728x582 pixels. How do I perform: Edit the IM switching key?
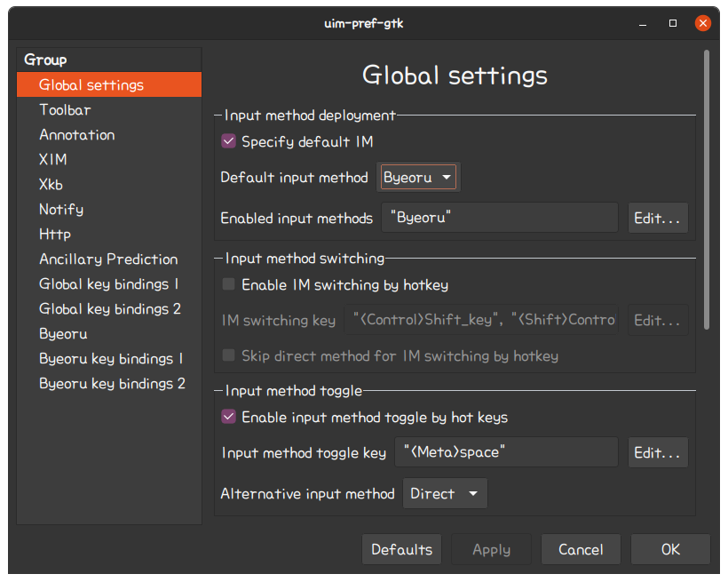[658, 320]
